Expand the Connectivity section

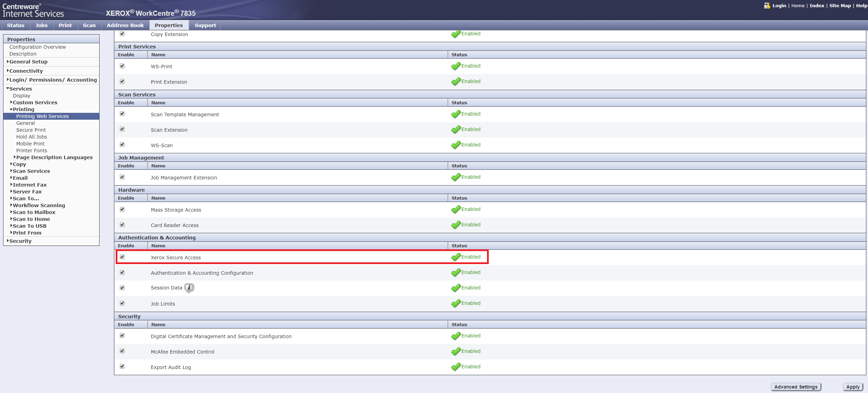26,71
